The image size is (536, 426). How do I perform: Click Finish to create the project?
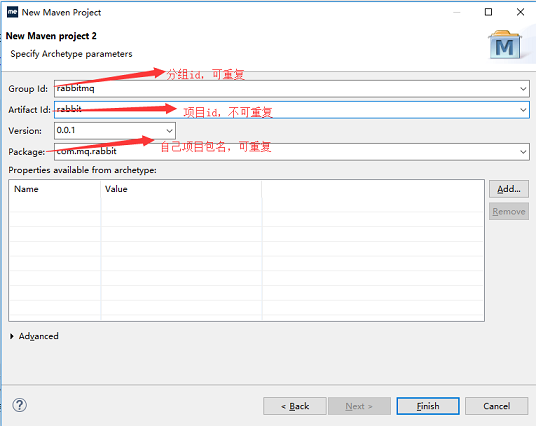pyautogui.click(x=428, y=406)
